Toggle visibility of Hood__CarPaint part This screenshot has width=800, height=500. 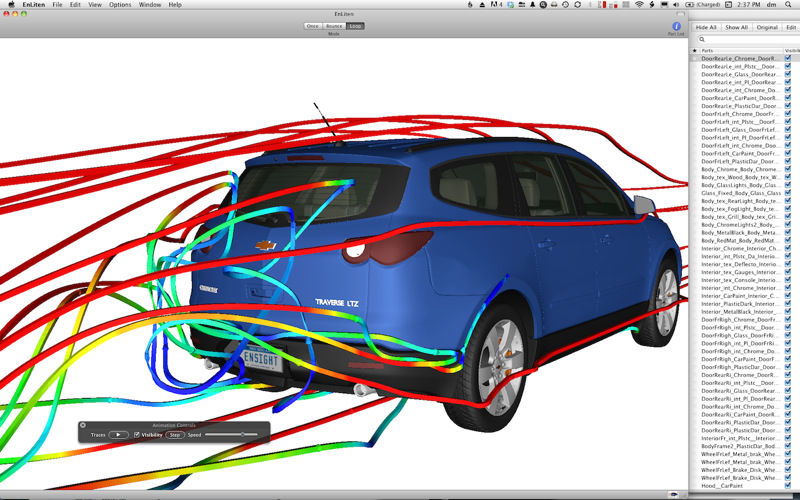[x=788, y=486]
